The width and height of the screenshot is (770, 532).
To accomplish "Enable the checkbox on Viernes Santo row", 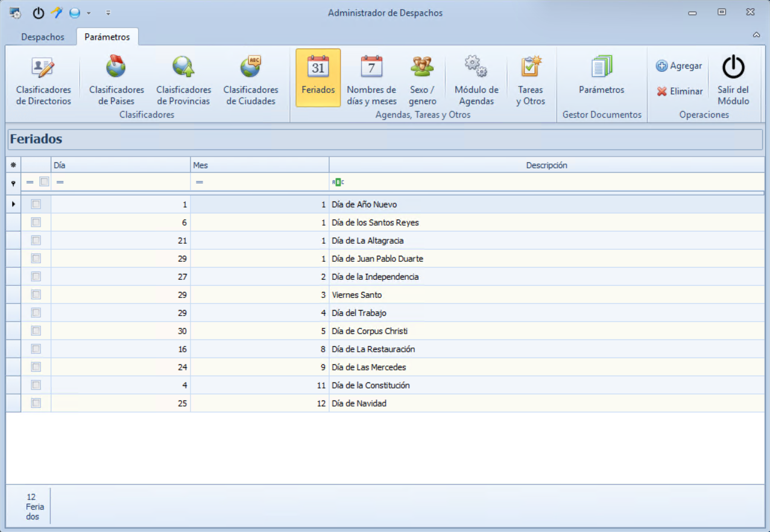I will click(36, 294).
